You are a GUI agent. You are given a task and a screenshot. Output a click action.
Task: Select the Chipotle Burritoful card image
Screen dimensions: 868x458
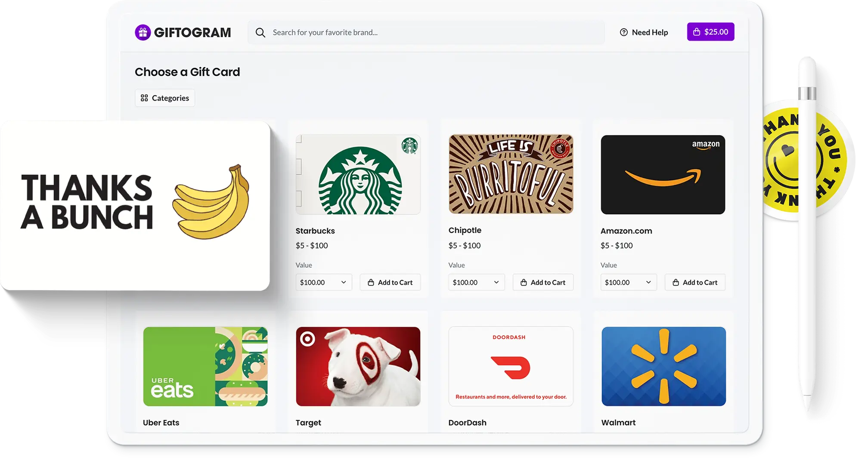511,174
